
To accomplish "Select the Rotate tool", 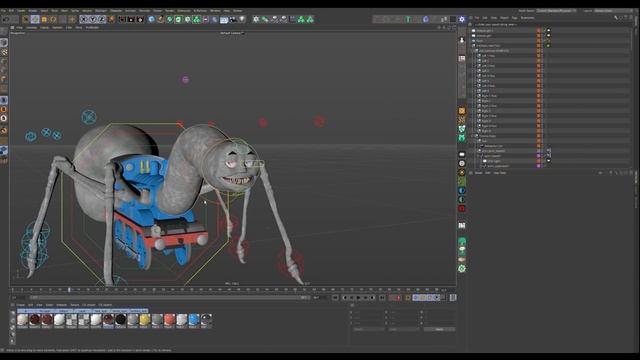I will point(53,19).
